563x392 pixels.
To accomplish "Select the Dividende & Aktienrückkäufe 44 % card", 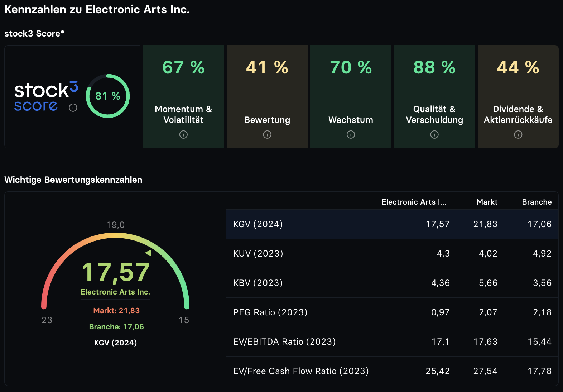I will click(518, 97).
